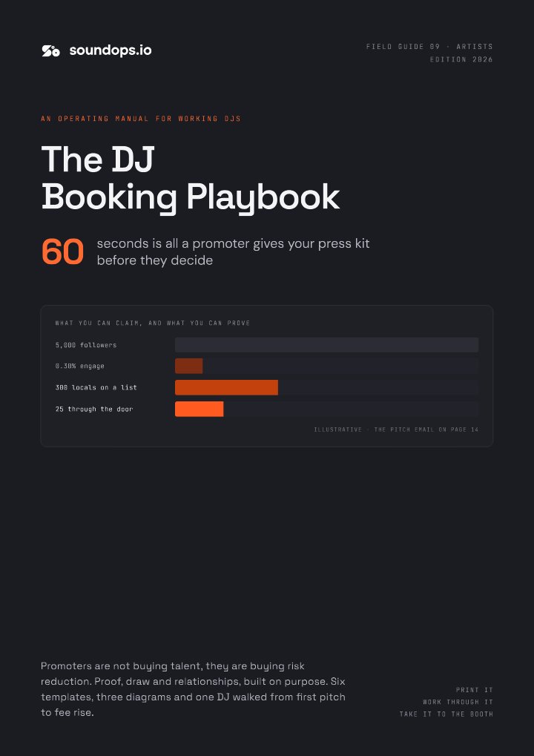Click the 'PRINT IT' line
Screen dimensions: 534x756
tap(475, 690)
